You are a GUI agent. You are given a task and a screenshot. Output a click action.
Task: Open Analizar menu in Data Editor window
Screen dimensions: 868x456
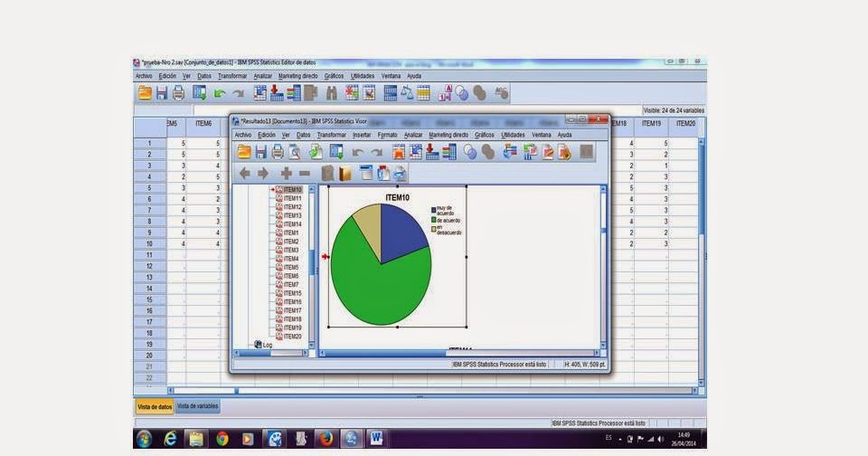262,76
